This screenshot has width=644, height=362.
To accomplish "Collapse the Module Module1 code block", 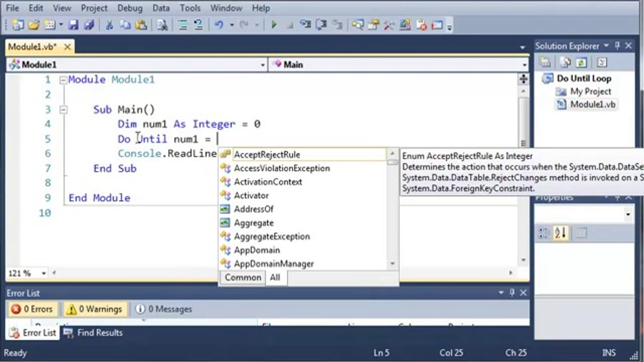I will 63,80.
